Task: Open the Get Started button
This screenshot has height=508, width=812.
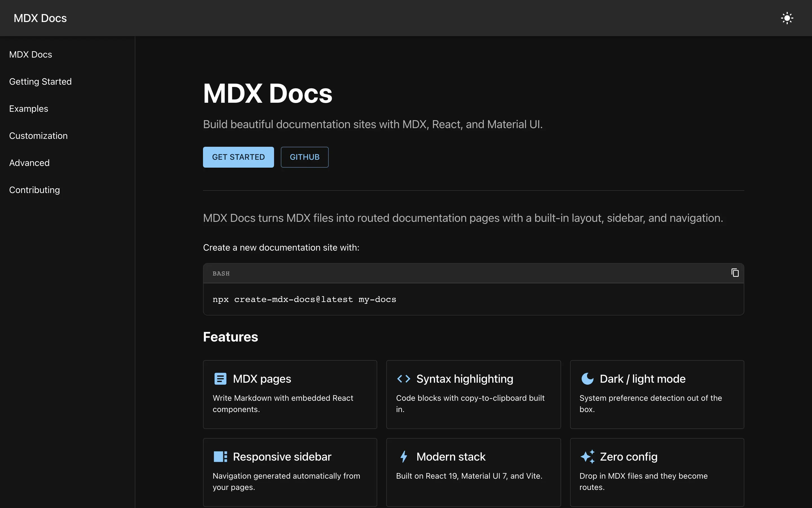Action: click(x=238, y=157)
